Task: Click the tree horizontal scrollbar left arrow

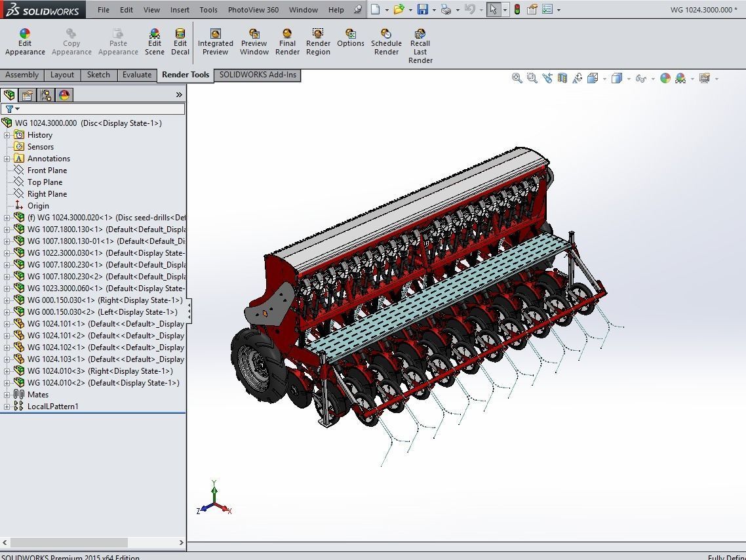Action: click(x=5, y=542)
